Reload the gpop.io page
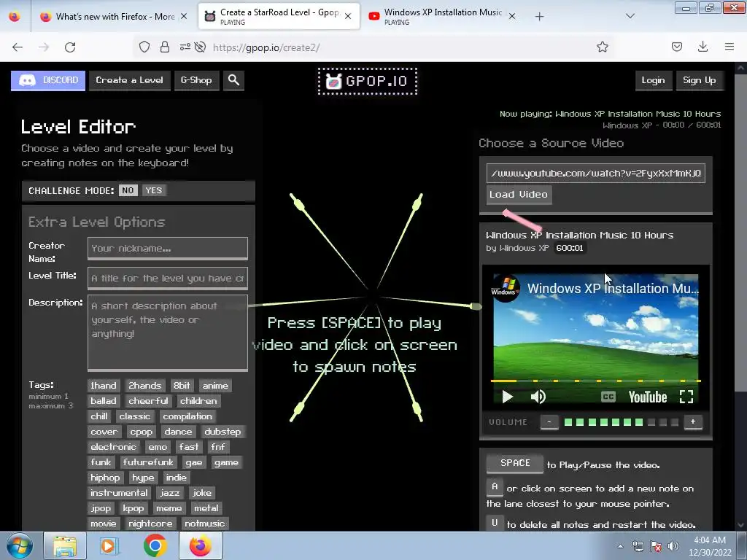This screenshot has height=560, width=747. click(x=70, y=47)
